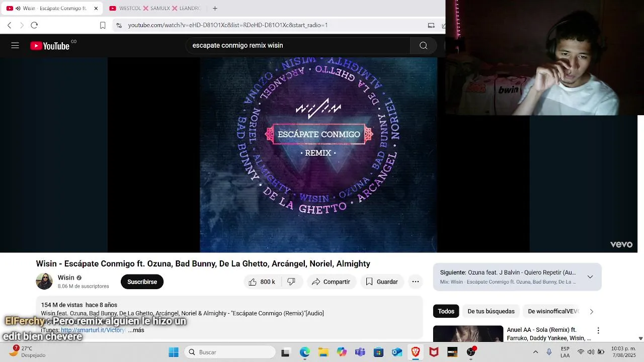644x362 pixels.
Task: Open the cast media icon in address bar
Action: (x=431, y=25)
